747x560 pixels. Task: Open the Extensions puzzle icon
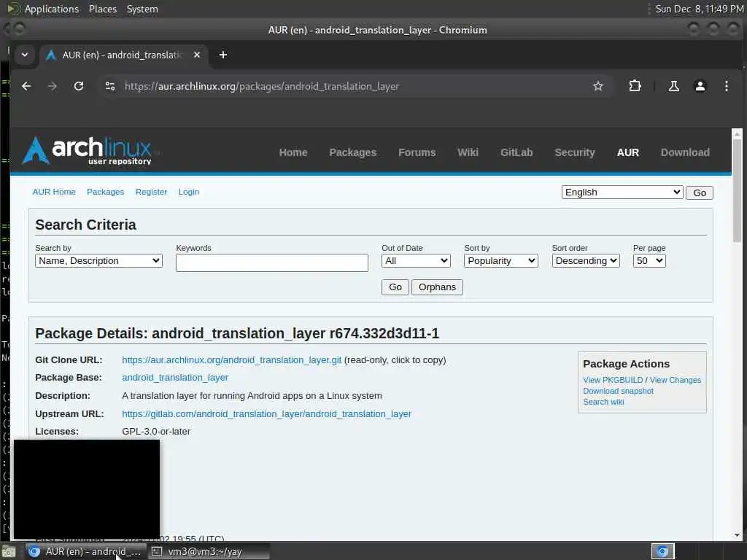click(635, 86)
